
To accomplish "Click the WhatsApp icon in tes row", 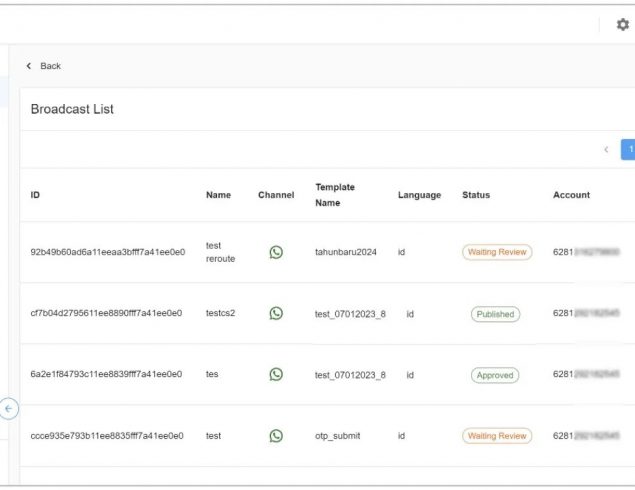I will 276,374.
